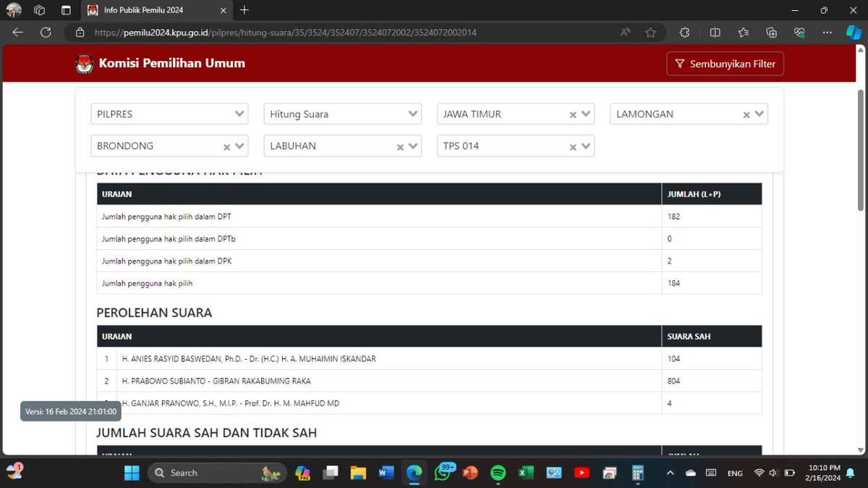Image resolution: width=868 pixels, height=488 pixels.
Task: Clear the TPS 014 selection
Action: point(573,147)
